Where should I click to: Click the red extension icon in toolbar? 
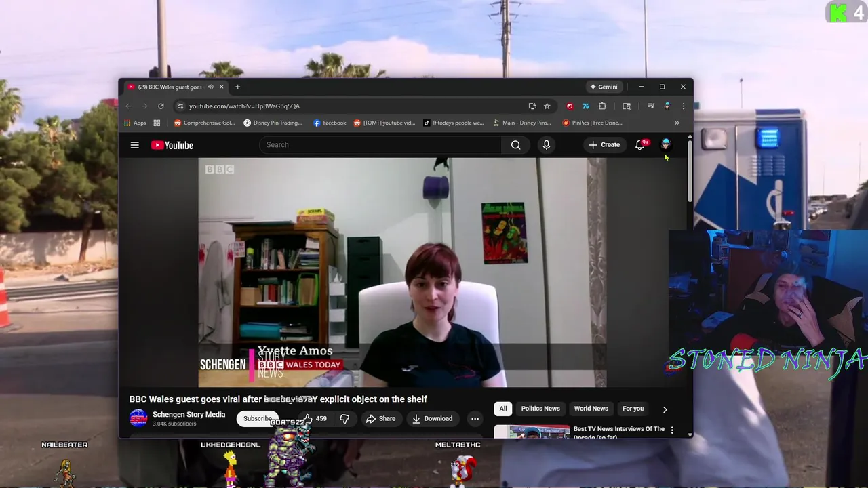click(570, 106)
